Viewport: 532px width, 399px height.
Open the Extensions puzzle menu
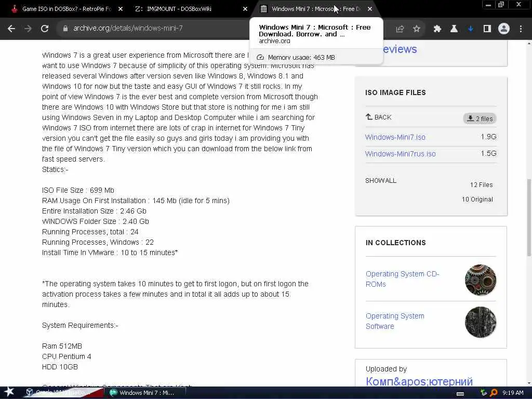coord(437,29)
